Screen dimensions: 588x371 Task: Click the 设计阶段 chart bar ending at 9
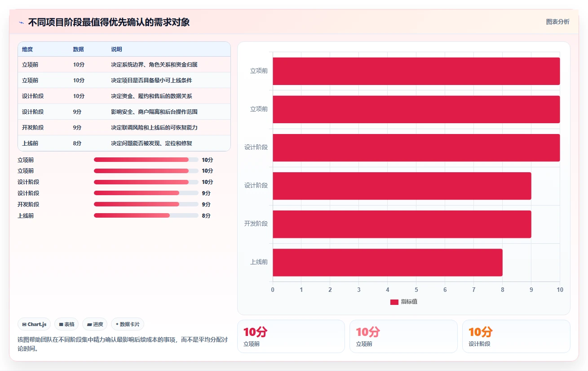pos(402,186)
